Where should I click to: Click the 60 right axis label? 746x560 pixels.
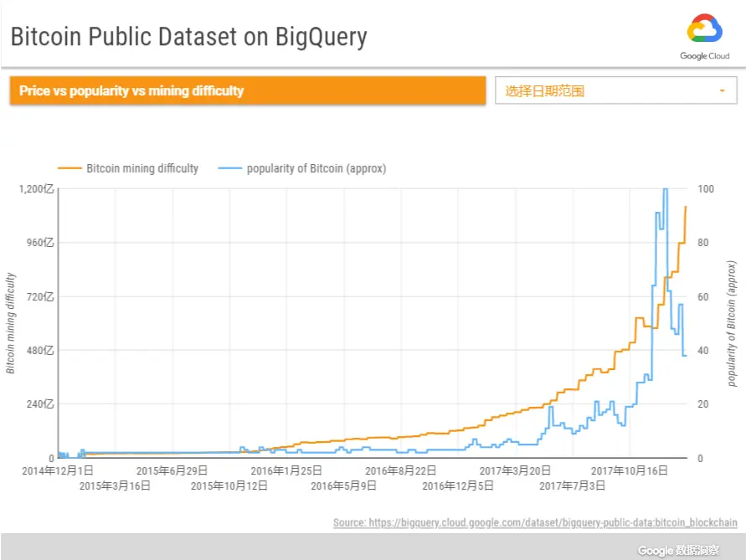pyautogui.click(x=703, y=297)
